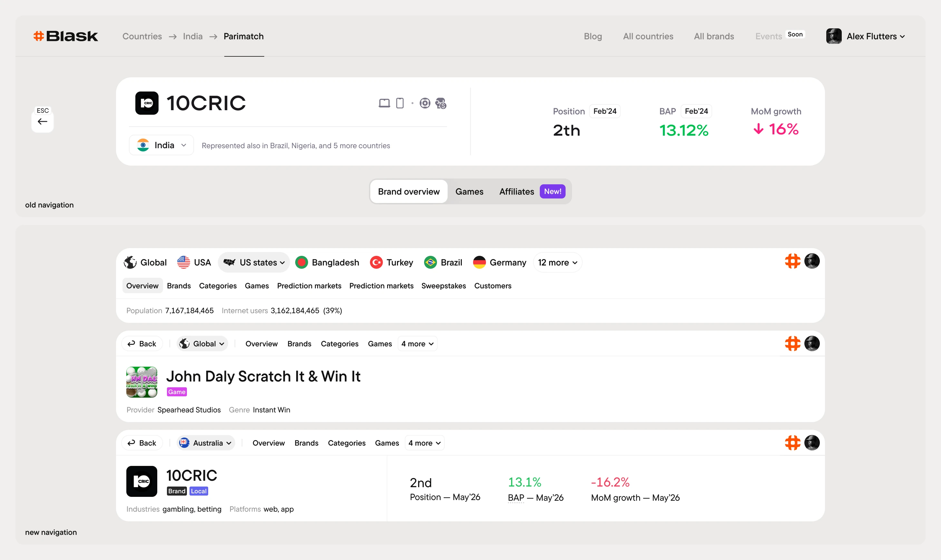
Task: Select the USA flag item
Action: click(x=194, y=262)
